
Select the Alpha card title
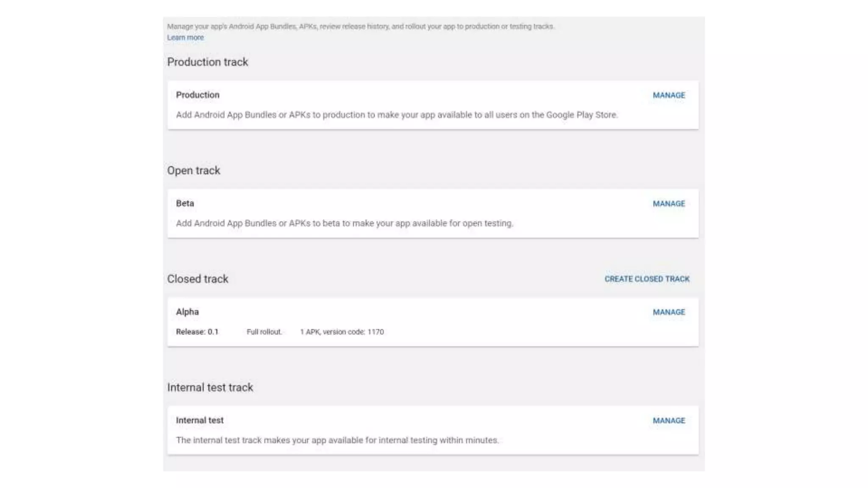[x=187, y=312]
